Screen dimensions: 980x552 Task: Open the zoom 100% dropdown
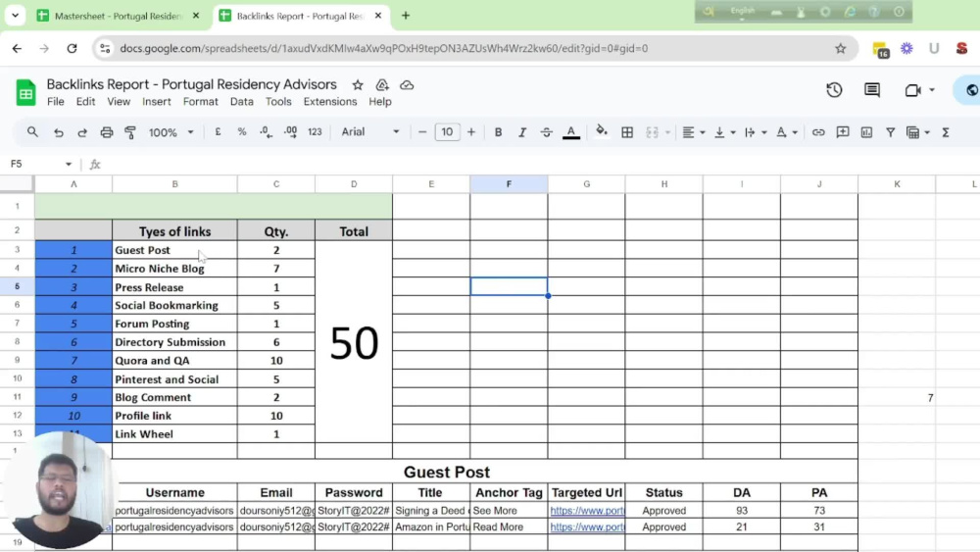(x=171, y=132)
